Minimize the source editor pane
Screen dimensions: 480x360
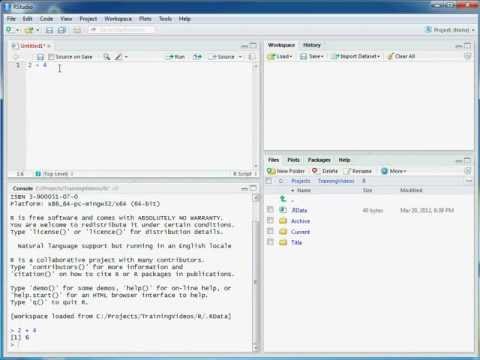(x=245, y=46)
